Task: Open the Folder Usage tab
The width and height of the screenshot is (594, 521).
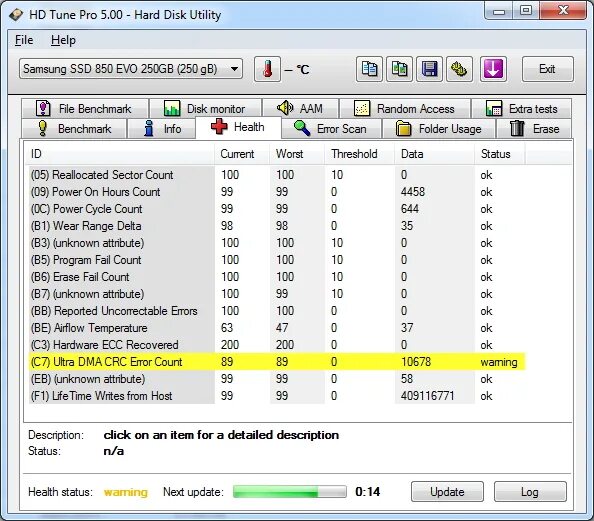Action: point(439,128)
